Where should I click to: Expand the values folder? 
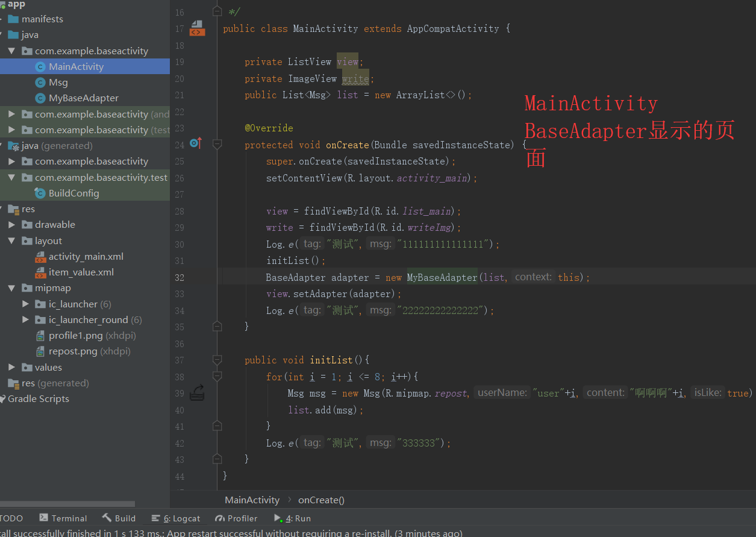coord(11,367)
